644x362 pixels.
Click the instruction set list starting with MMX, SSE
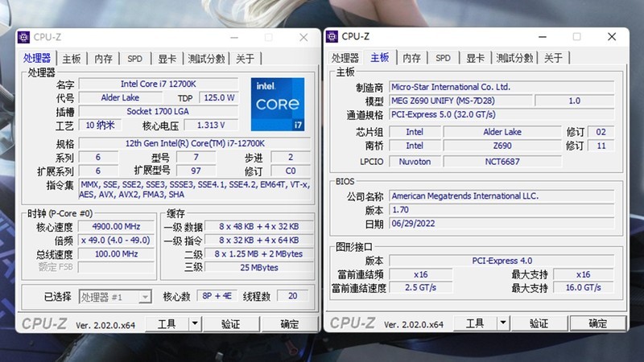click(195, 190)
